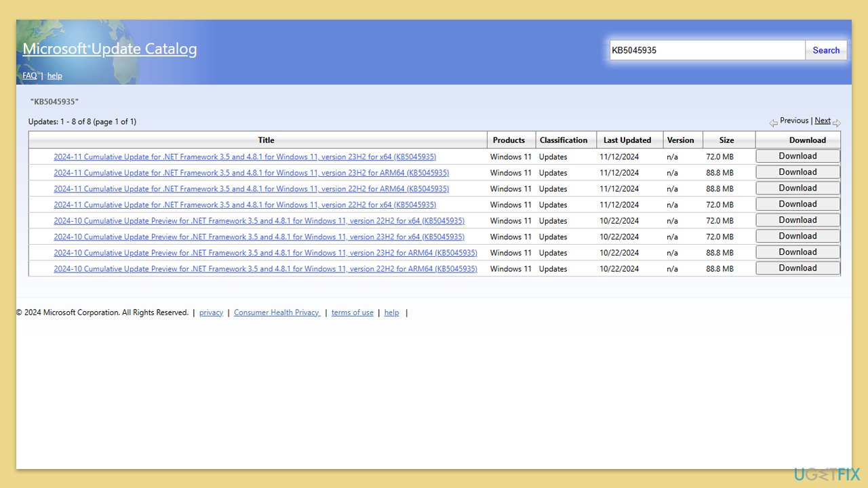Download the 2024-11 23H2 ARM64 update
The height and width of the screenshot is (488, 868).
[x=797, y=172]
